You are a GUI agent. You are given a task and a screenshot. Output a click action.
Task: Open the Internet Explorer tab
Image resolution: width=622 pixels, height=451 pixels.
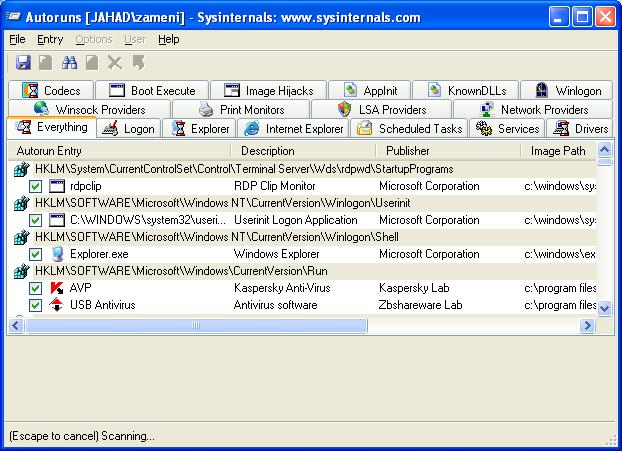coord(293,129)
